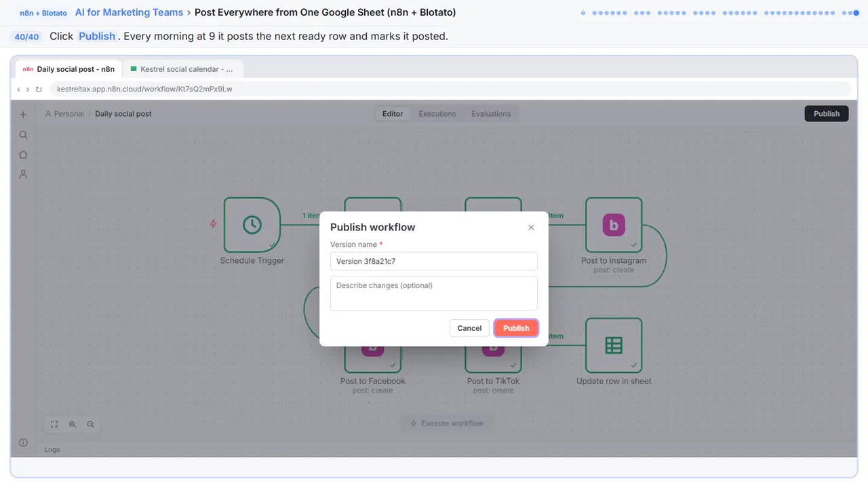Switch to the Daily social post - n8n browser tab
The width and height of the screenshot is (868, 488).
coord(68,69)
